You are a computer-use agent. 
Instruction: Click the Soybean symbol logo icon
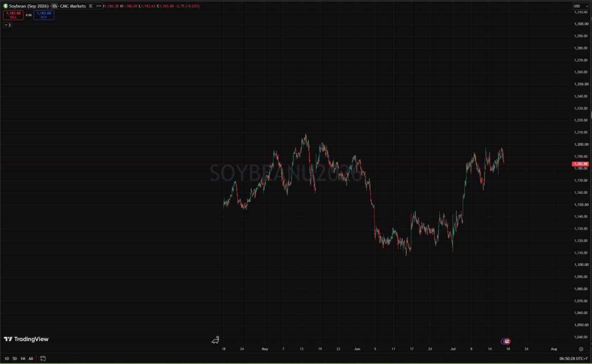[x=5, y=6]
